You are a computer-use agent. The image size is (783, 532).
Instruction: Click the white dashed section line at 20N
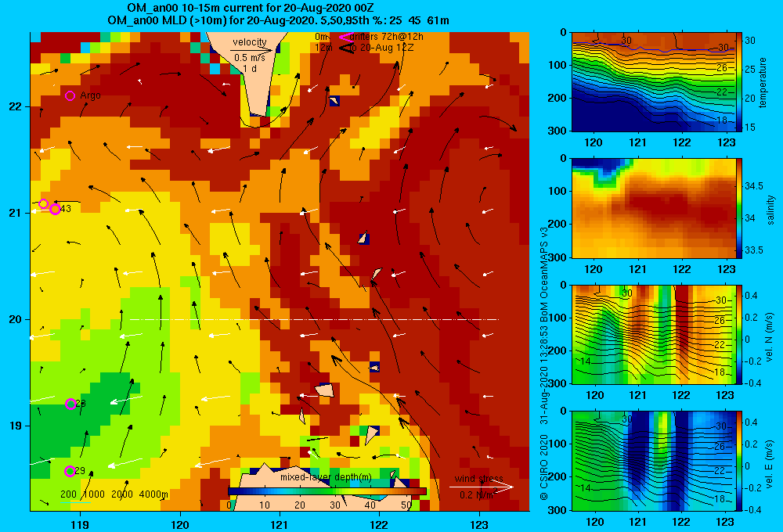314,319
